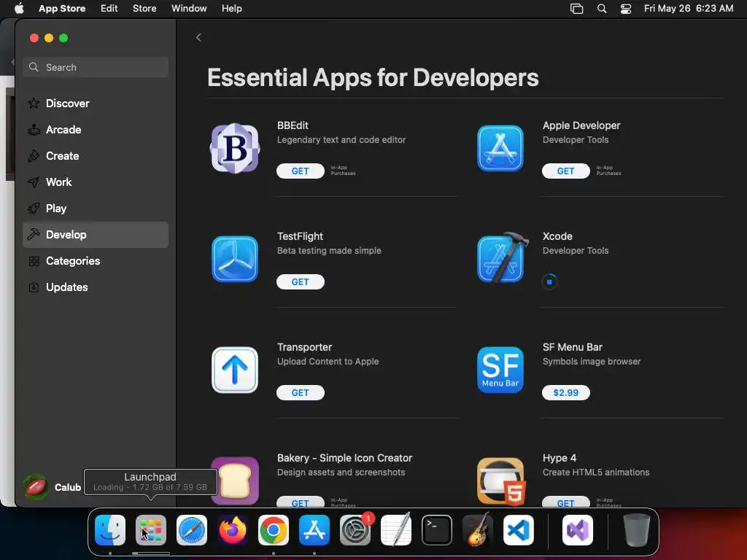Select Work in the sidebar

pyautogui.click(x=96, y=182)
